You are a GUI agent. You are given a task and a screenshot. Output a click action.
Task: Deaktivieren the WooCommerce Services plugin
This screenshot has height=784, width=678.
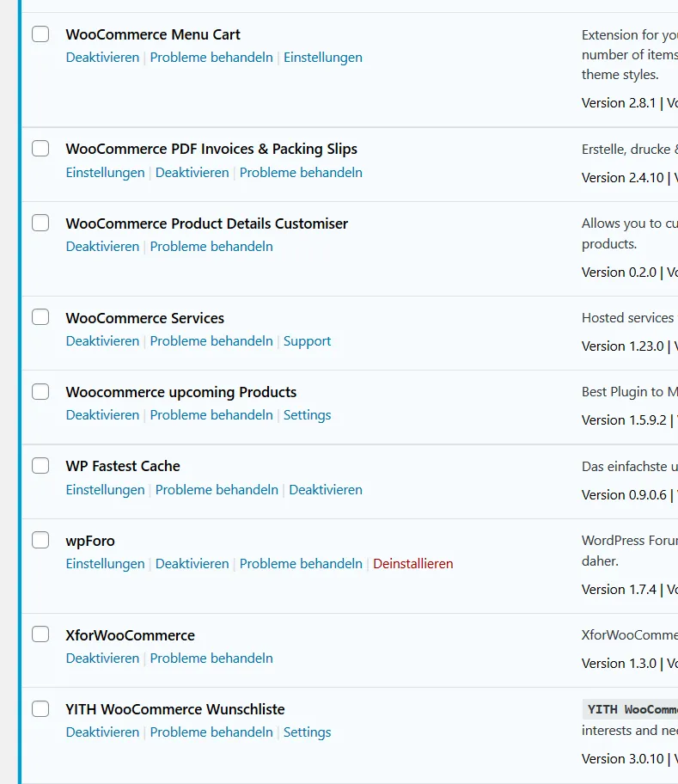tap(102, 341)
